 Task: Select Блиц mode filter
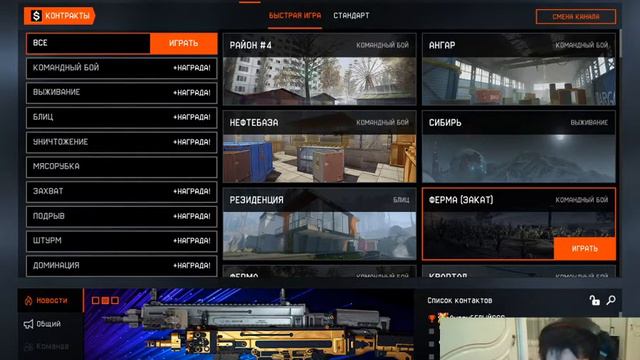(121, 117)
